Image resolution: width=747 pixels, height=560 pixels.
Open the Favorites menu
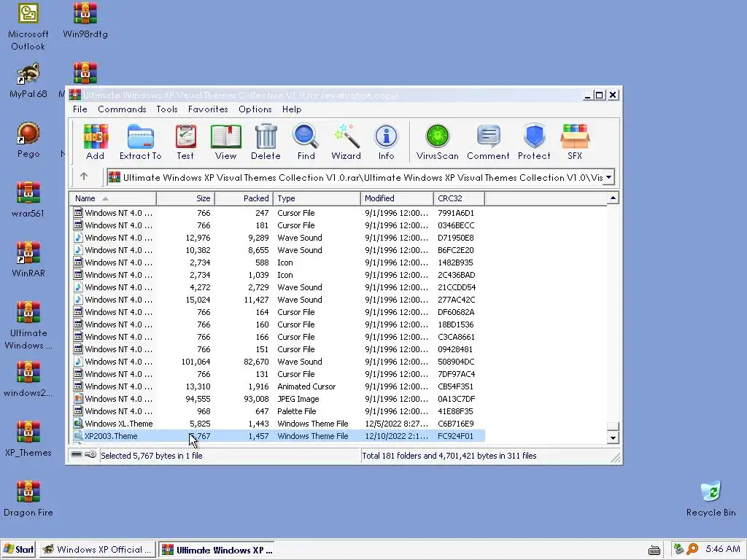coord(208,109)
